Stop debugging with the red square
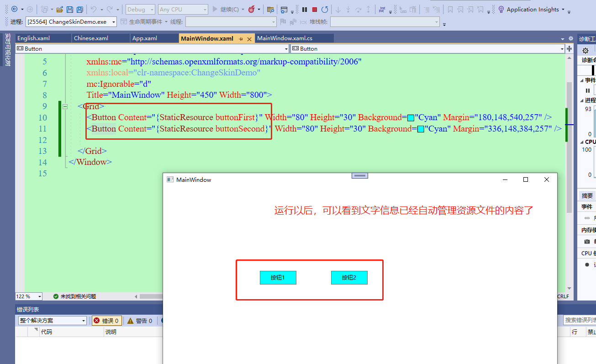 315,9
